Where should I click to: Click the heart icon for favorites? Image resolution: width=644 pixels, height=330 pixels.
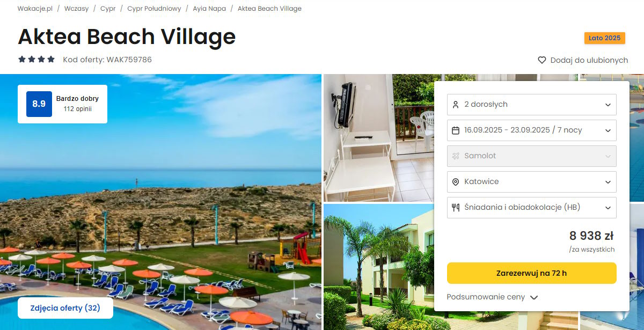(x=542, y=60)
